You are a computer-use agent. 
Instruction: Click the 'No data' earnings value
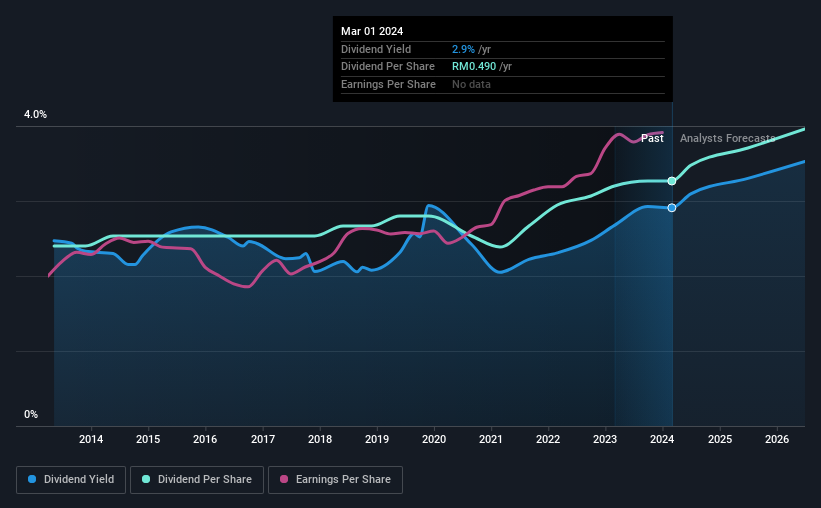coord(471,84)
